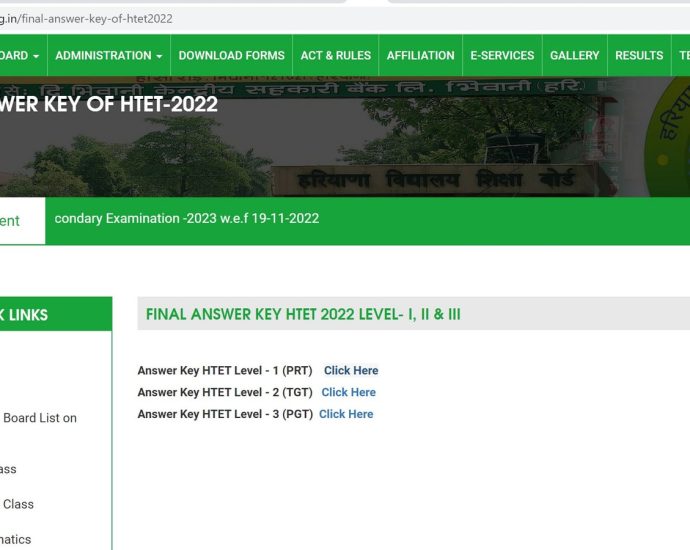Visit the GALLERY menu item
690x550 pixels.
coord(574,56)
